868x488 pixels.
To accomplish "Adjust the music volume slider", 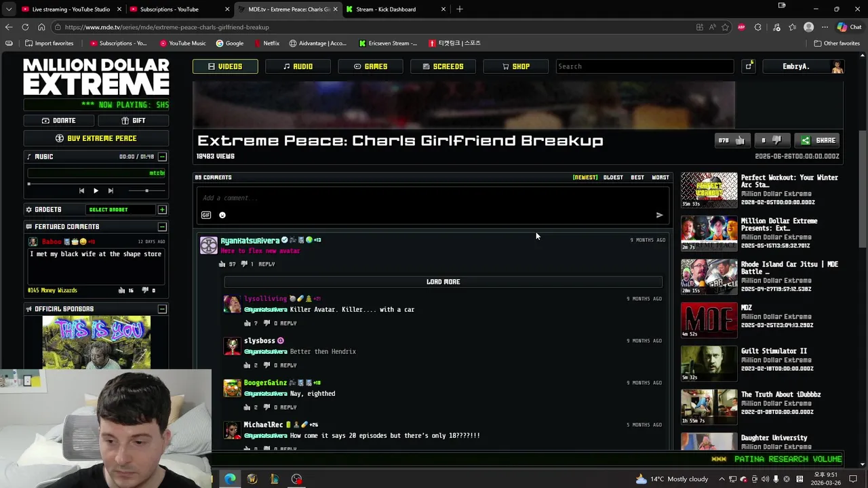I will (x=146, y=191).
